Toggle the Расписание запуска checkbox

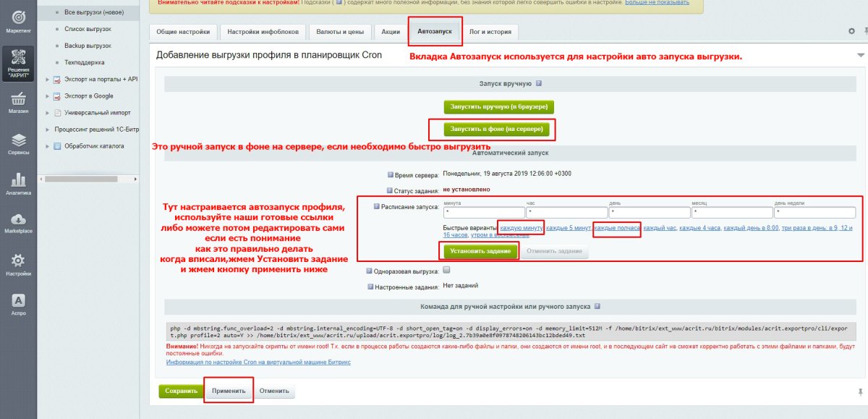[377, 208]
